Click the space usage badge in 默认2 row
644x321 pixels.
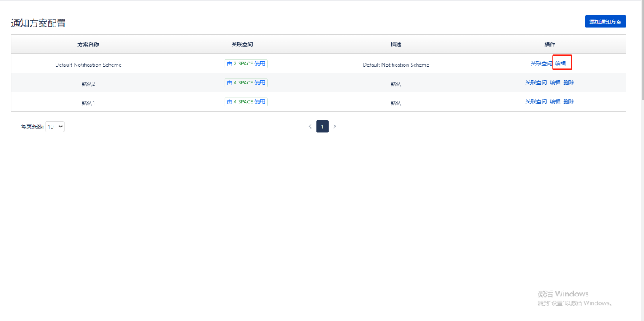[246, 82]
